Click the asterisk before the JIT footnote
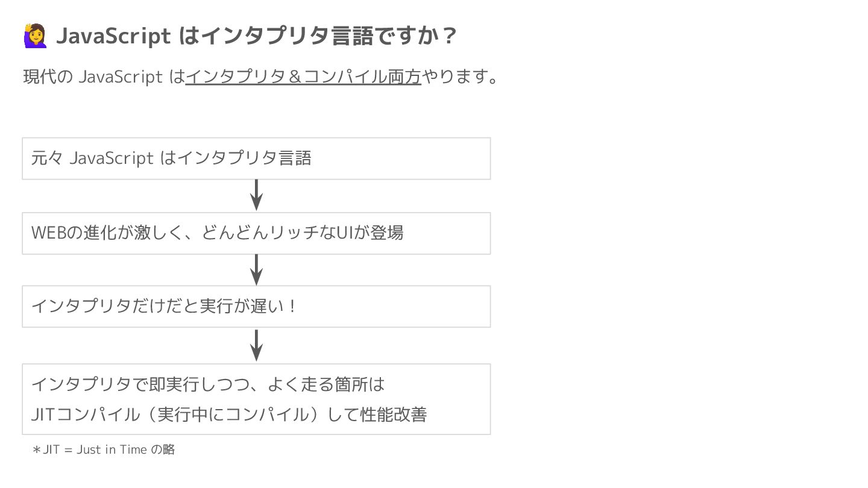 coord(36,449)
